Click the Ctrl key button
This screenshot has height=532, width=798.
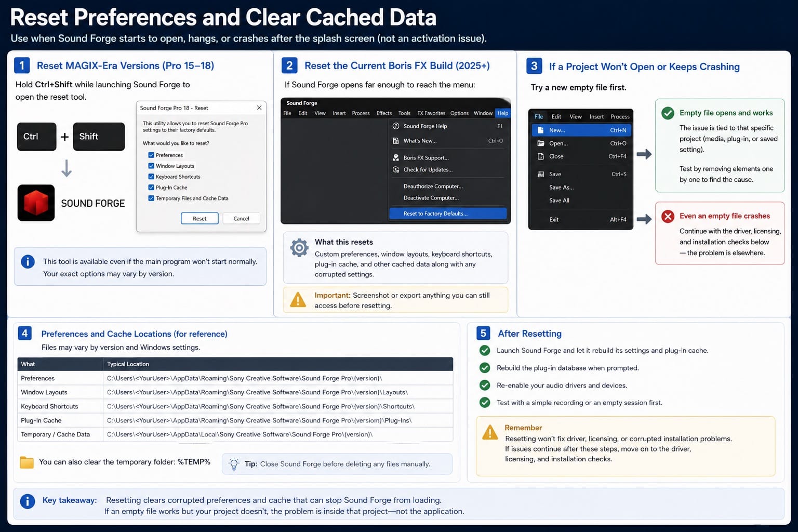coord(36,137)
